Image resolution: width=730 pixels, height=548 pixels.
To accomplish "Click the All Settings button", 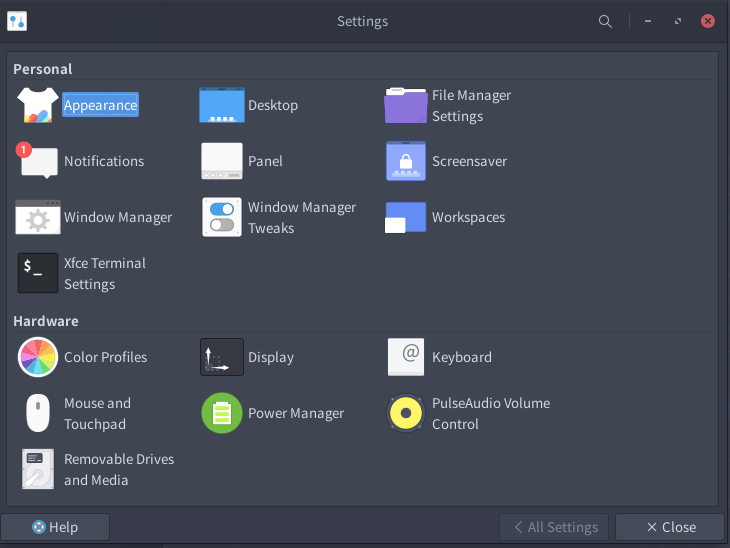I will tap(554, 527).
